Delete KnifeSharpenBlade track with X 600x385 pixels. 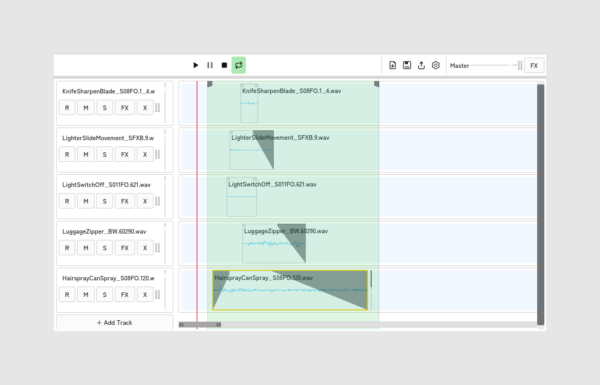pyautogui.click(x=145, y=108)
